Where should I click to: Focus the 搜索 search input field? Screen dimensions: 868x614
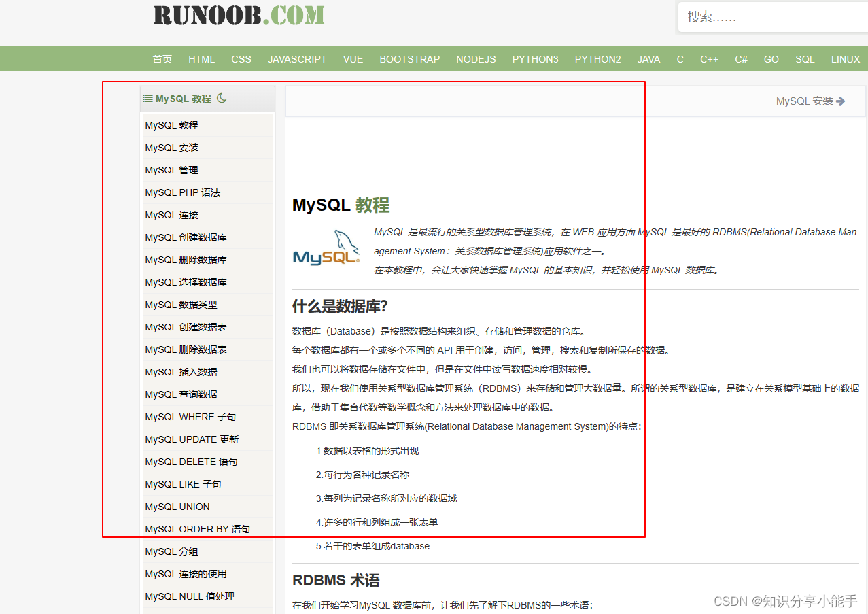coord(773,17)
